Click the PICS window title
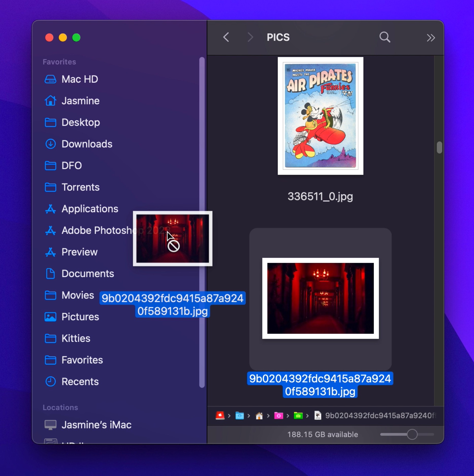The width and height of the screenshot is (474, 476). (278, 37)
